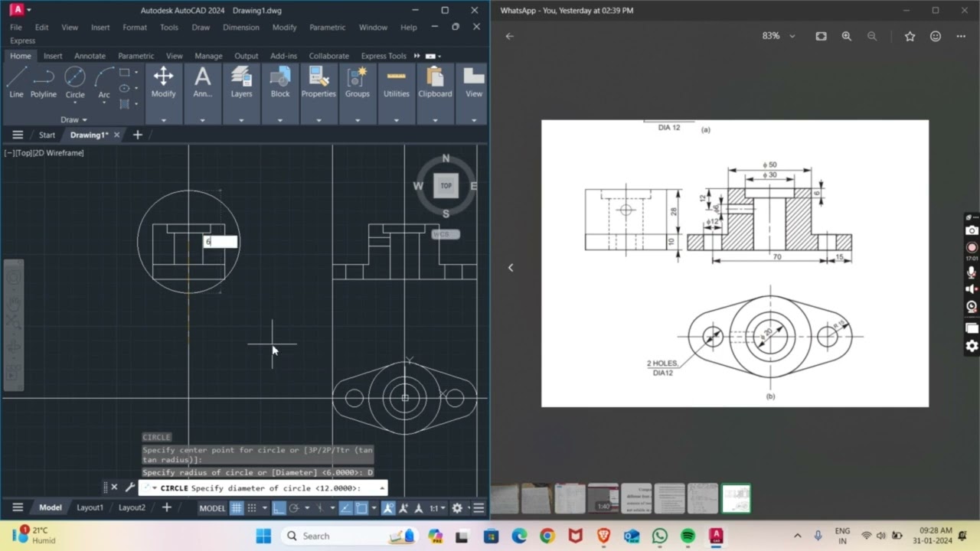Toggle grid display in status bar
The image size is (980, 551).
point(237,508)
